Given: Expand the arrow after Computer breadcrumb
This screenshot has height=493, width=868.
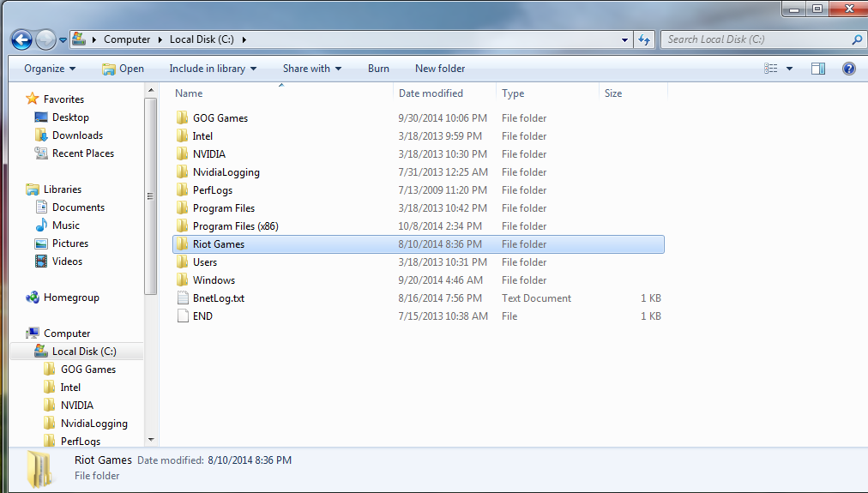Looking at the screenshot, I should pyautogui.click(x=160, y=39).
